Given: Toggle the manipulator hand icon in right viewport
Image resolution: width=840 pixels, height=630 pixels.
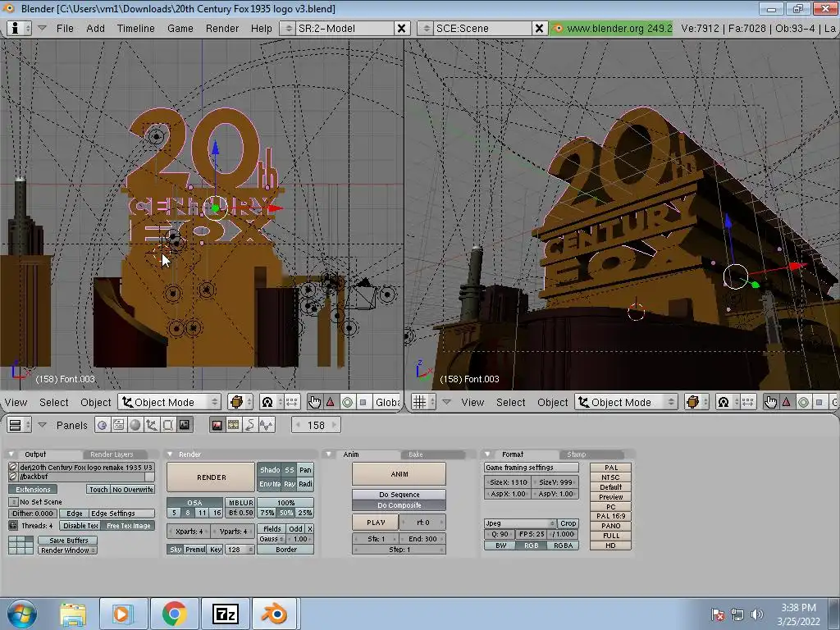Looking at the screenshot, I should click(770, 402).
